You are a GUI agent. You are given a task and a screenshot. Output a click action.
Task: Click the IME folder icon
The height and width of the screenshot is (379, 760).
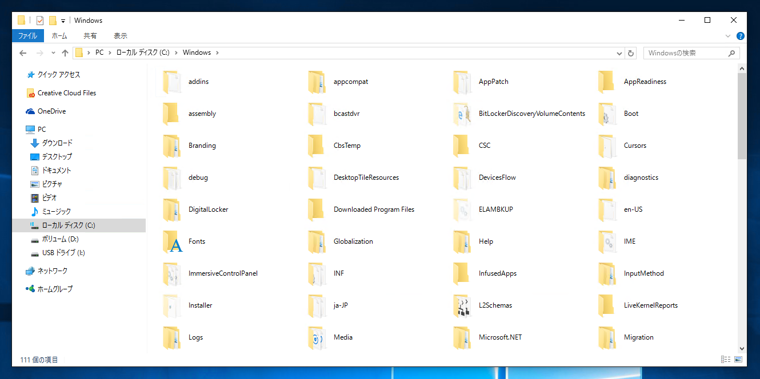click(607, 241)
